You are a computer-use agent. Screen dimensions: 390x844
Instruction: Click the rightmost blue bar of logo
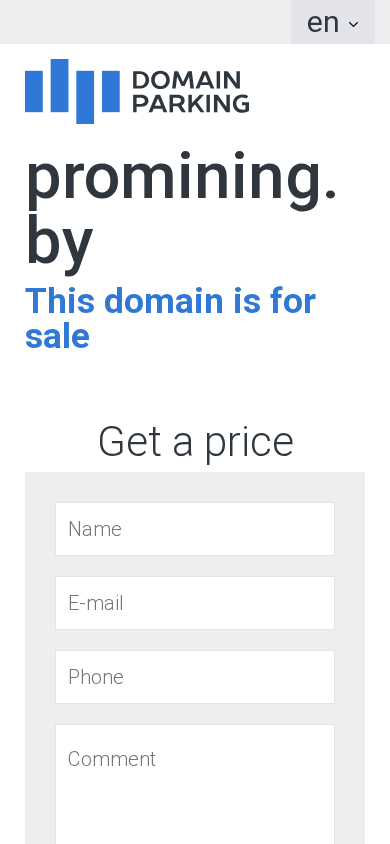coord(111,91)
